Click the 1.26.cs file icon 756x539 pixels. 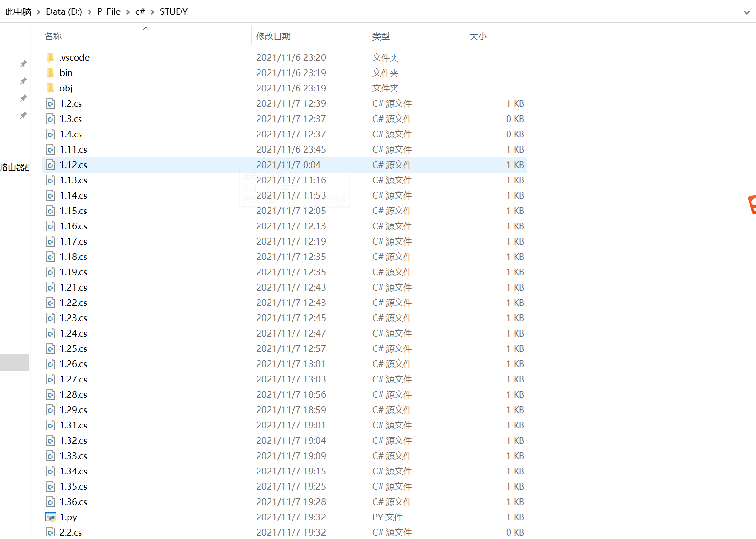[50, 364]
